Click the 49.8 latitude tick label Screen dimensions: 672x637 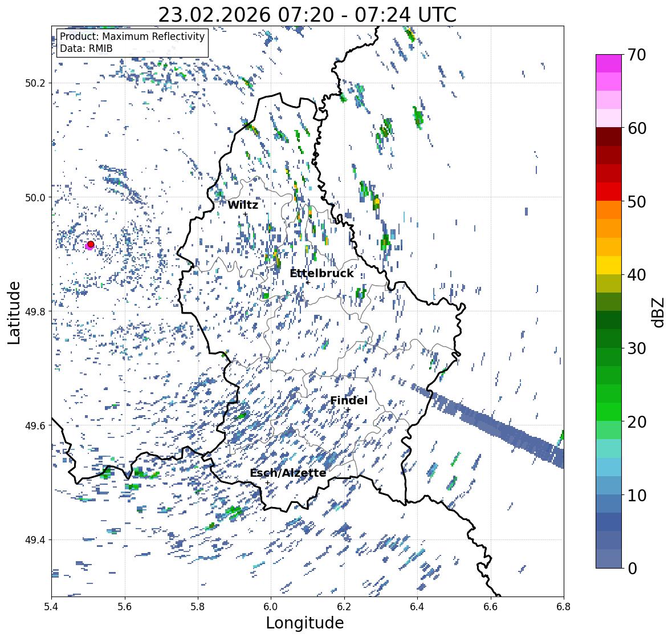tap(35, 311)
